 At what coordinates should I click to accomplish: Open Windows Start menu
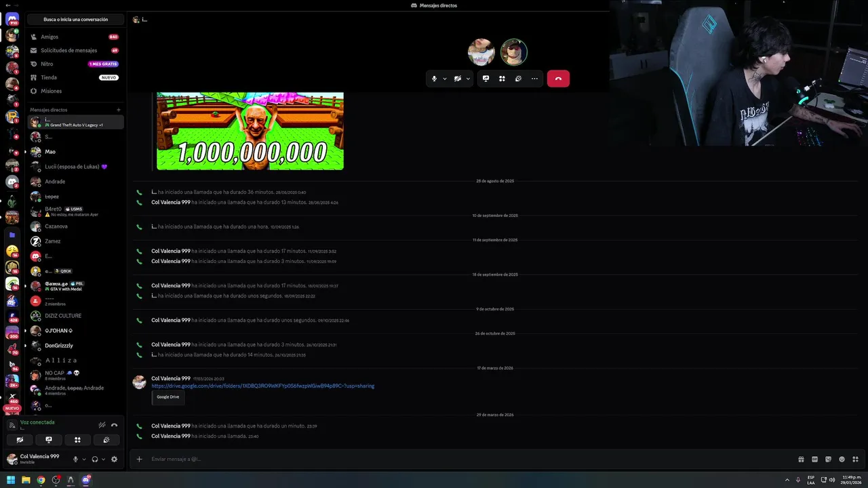click(11, 480)
